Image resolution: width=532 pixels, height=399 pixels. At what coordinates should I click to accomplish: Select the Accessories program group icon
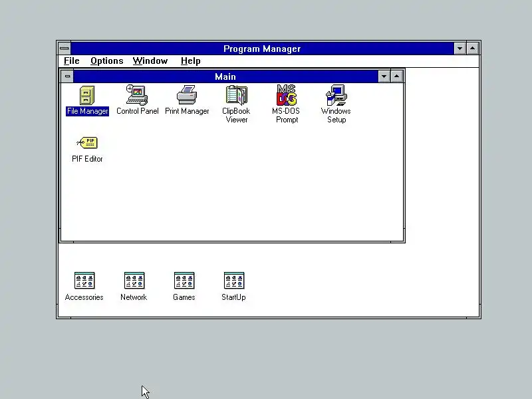coord(84,281)
